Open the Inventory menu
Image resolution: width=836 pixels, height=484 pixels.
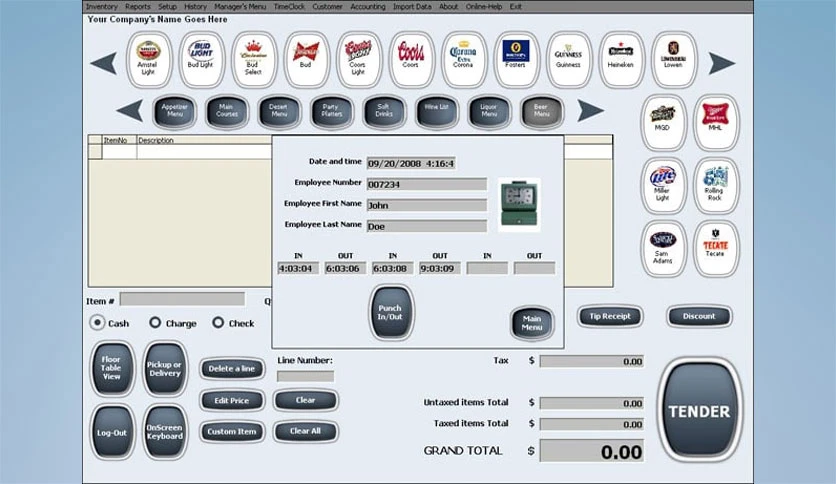point(102,6)
